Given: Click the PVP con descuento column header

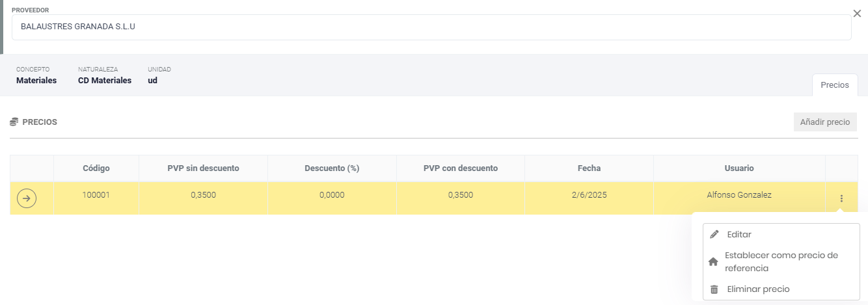Looking at the screenshot, I should pyautogui.click(x=460, y=168).
